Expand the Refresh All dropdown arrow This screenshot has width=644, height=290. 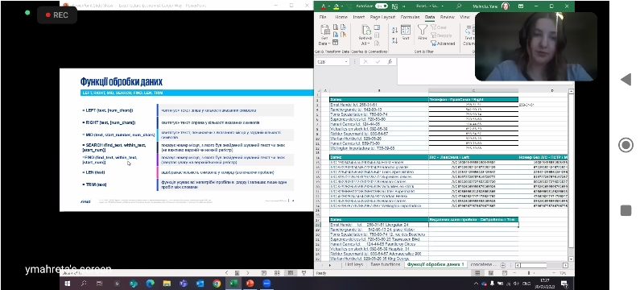click(x=369, y=43)
